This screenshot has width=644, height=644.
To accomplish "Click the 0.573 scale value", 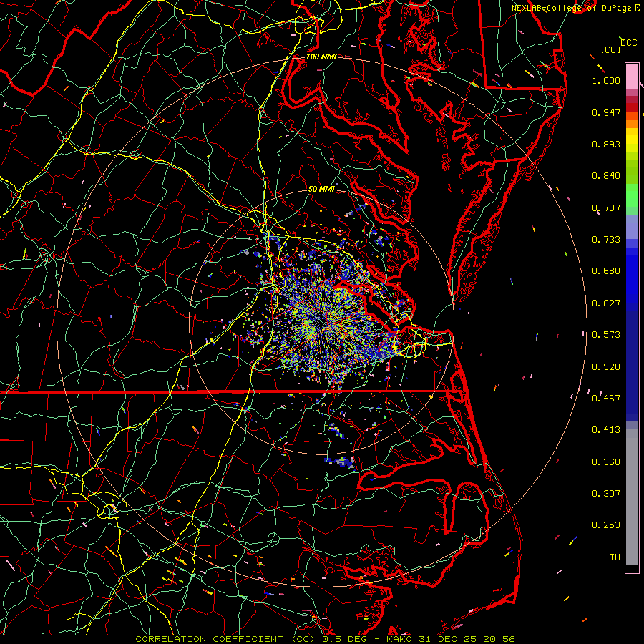I will 606,335.
